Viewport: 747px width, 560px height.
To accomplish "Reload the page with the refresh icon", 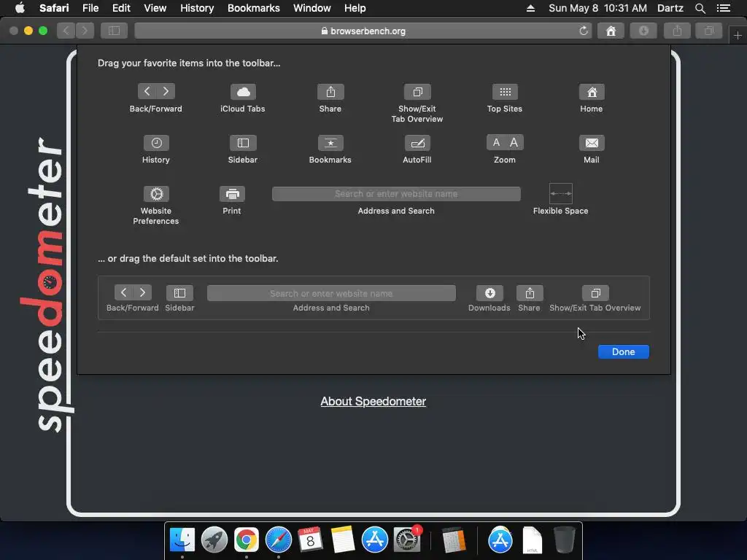I will 584,31.
